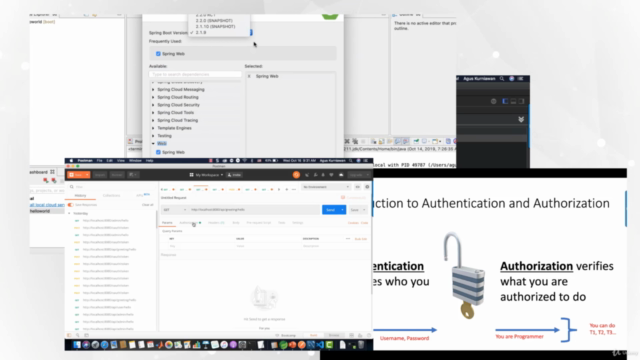Click the Clear all link in History
This screenshot has height=360, width=640.
147,204
